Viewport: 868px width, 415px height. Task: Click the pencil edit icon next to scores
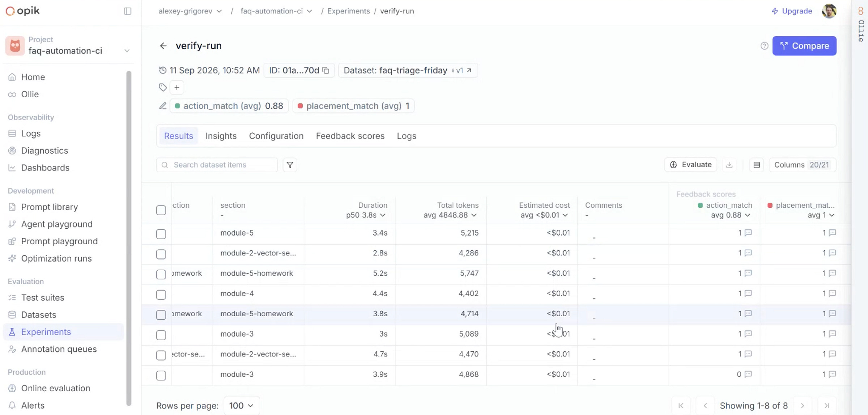point(163,106)
